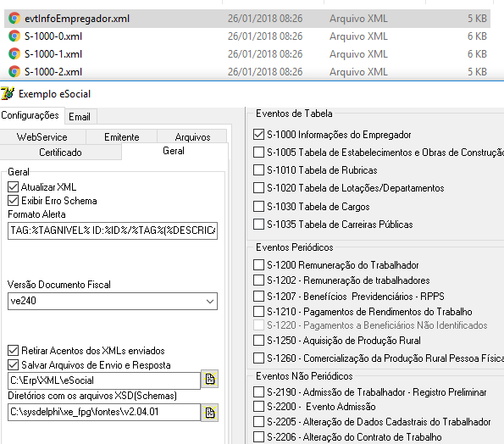The width and height of the screenshot is (504, 444).
Task: Check S-1010 Tabela de Rubricas
Action: click(x=258, y=169)
